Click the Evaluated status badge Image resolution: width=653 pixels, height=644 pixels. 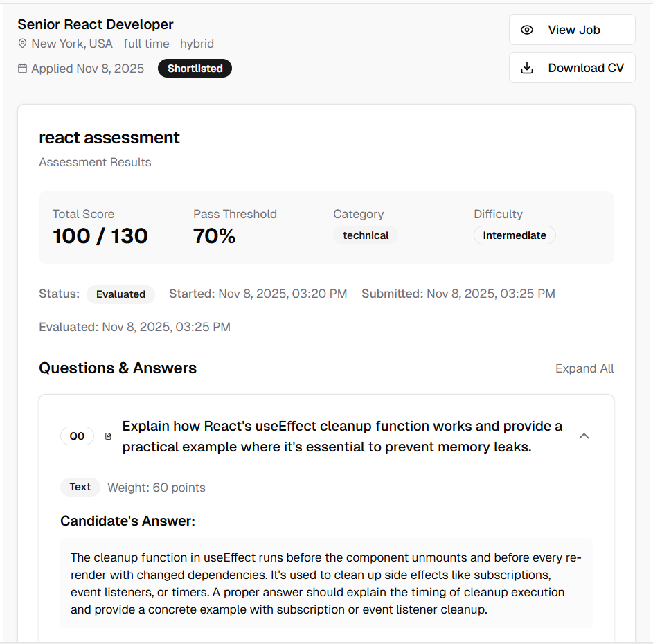[120, 294]
